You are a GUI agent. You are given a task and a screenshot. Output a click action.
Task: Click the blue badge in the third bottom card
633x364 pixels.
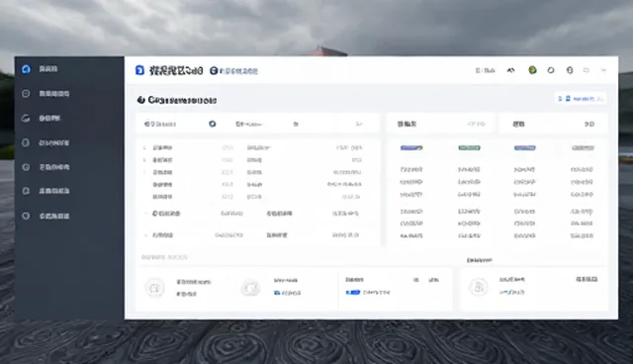(353, 292)
